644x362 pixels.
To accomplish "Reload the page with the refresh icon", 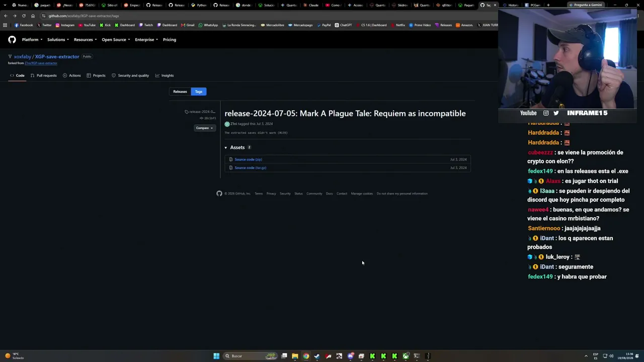I will (24, 16).
